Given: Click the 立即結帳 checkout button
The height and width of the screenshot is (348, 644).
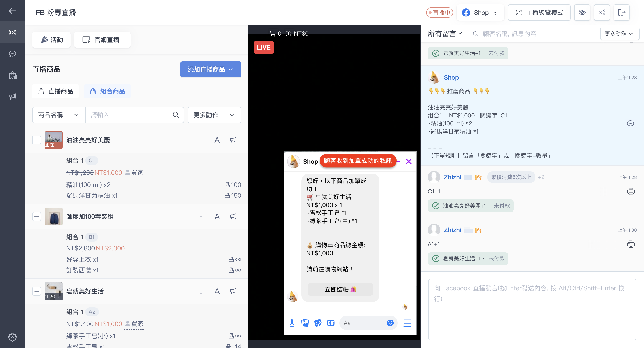Looking at the screenshot, I should point(340,289).
